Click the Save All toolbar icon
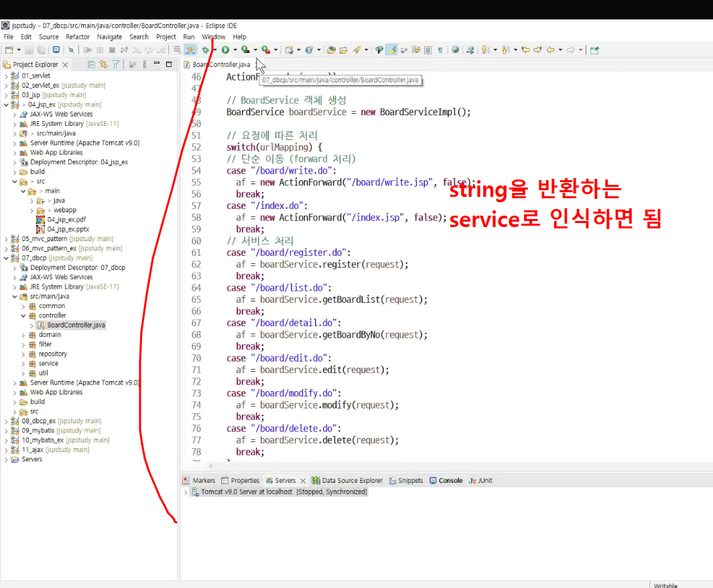Viewport: 713px width, 588px height. (42, 50)
